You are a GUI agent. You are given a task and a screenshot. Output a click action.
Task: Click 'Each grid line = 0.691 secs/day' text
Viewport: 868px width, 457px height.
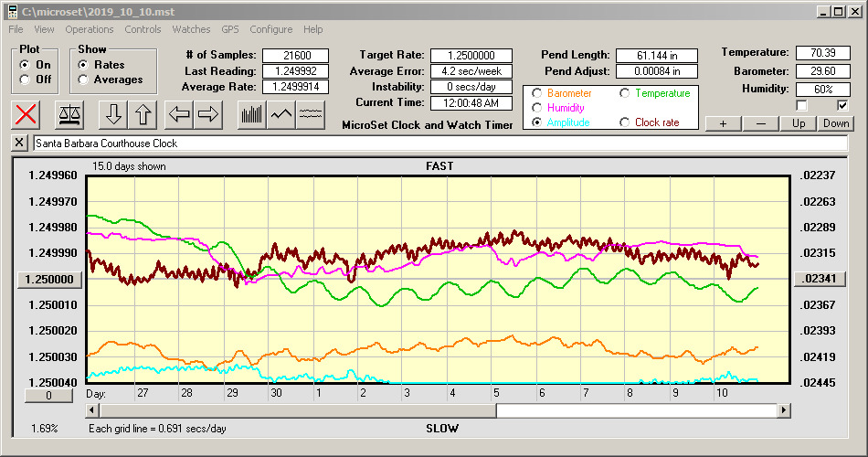point(157,428)
